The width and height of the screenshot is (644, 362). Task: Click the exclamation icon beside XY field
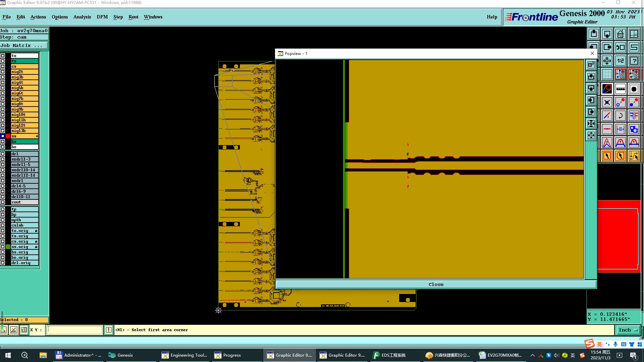pos(108,330)
